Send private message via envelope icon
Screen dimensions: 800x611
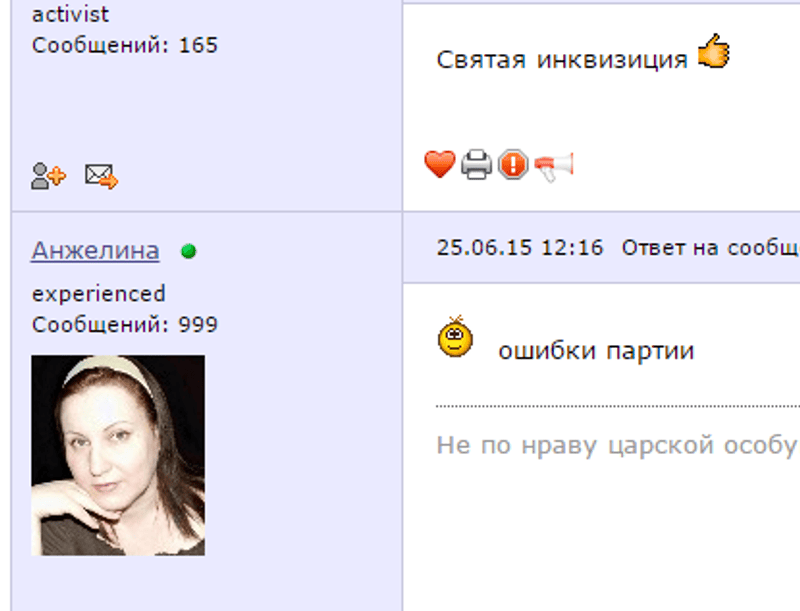[x=101, y=176]
